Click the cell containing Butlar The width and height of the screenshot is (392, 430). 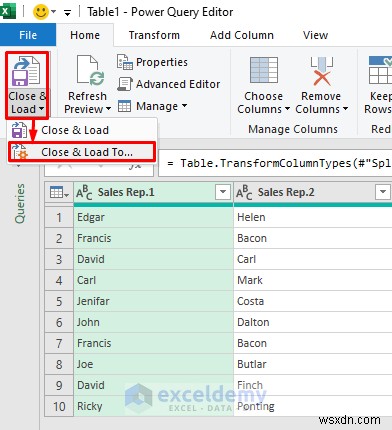click(x=313, y=364)
